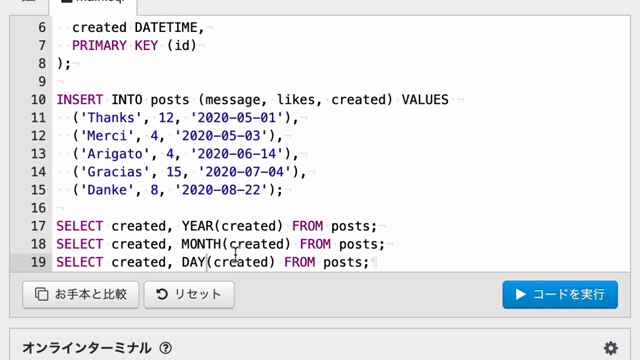The image size is (640, 360).
Task: Click FROM keyword on line 19
Action: point(300,262)
